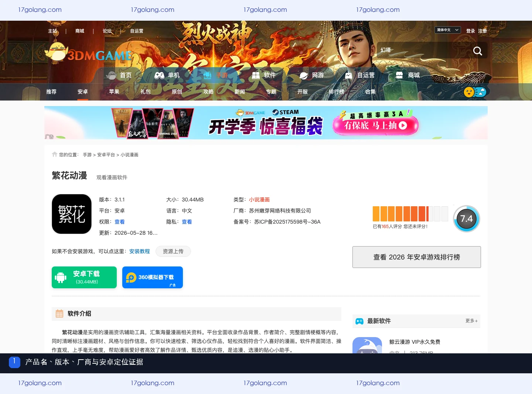Select the 苹果 sub-tab

114,92
